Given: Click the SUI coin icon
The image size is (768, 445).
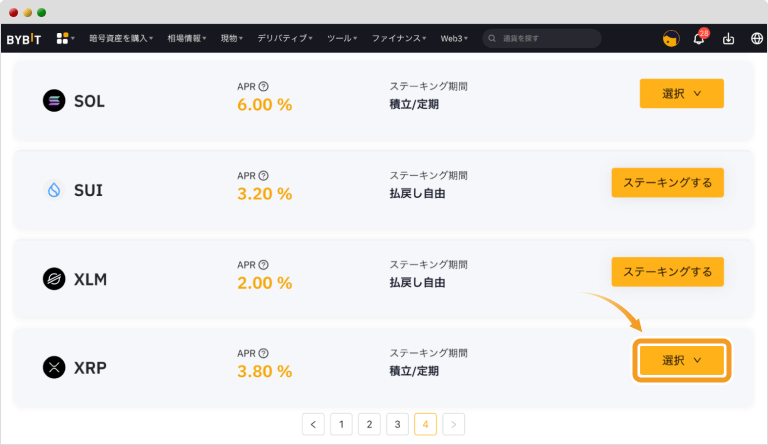Looking at the screenshot, I should (54, 190).
